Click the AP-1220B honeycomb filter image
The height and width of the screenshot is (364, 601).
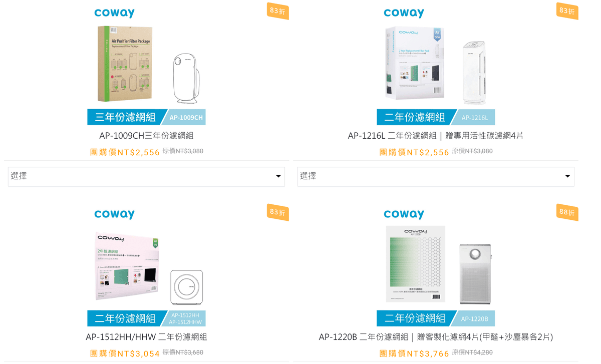click(415, 263)
